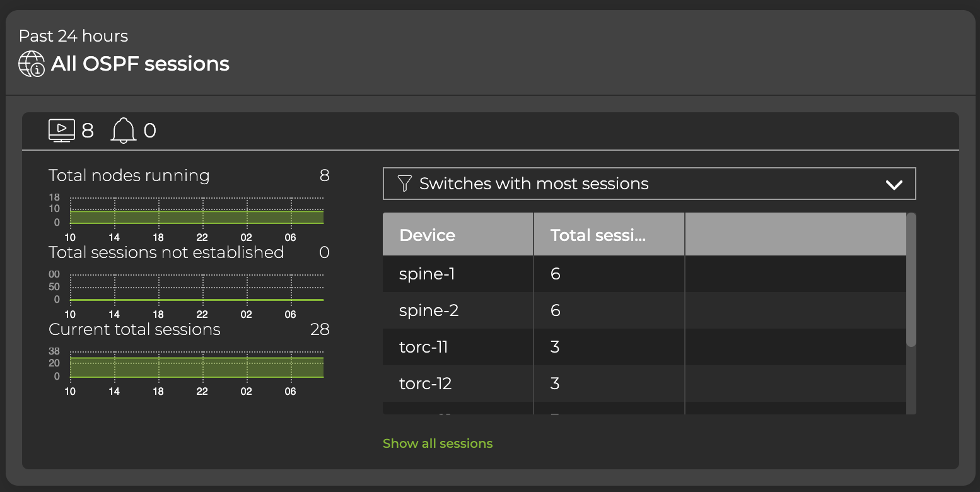The width and height of the screenshot is (980, 492).
Task: Click the nodes monitor play icon
Action: (62, 131)
